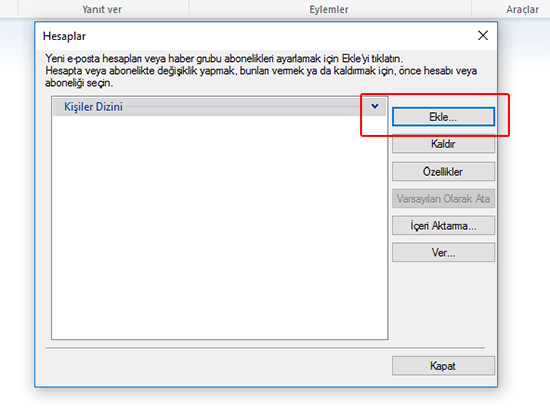Viewport: 550px width, 420px height.
Task: Click the Varsayılan Olarak Ata button
Action: [443, 199]
